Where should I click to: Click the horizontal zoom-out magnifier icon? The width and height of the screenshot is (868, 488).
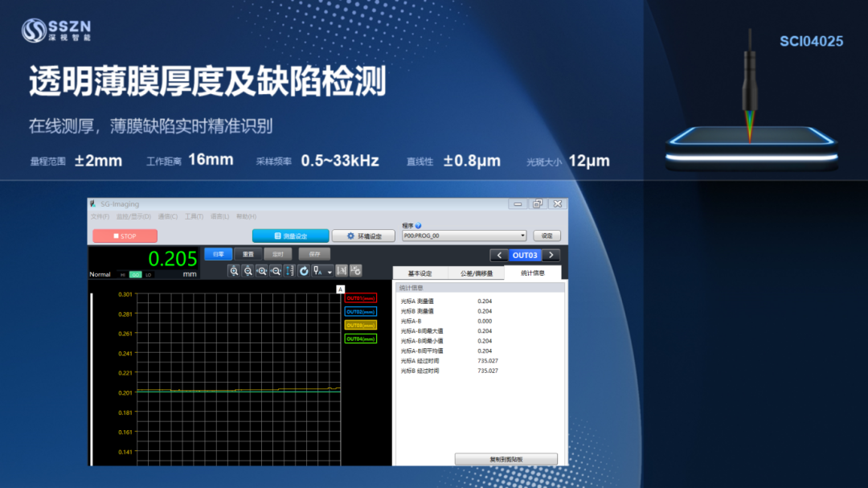[276, 271]
